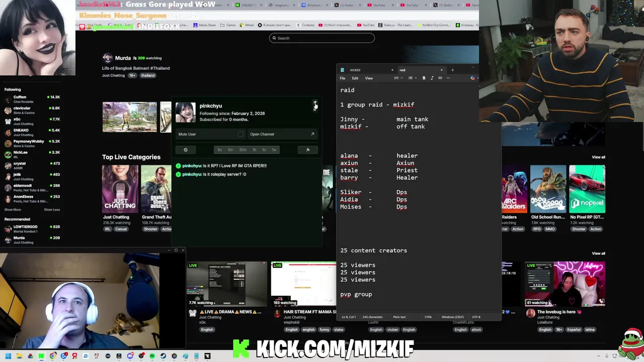Open Kick app from the taskbar
The height and width of the screenshot is (362, 644).
[41, 356]
